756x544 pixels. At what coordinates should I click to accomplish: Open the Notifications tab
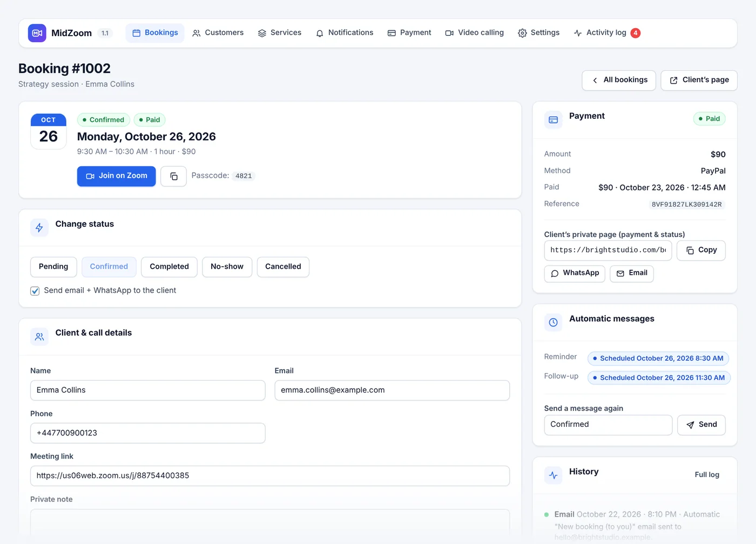[x=345, y=33]
